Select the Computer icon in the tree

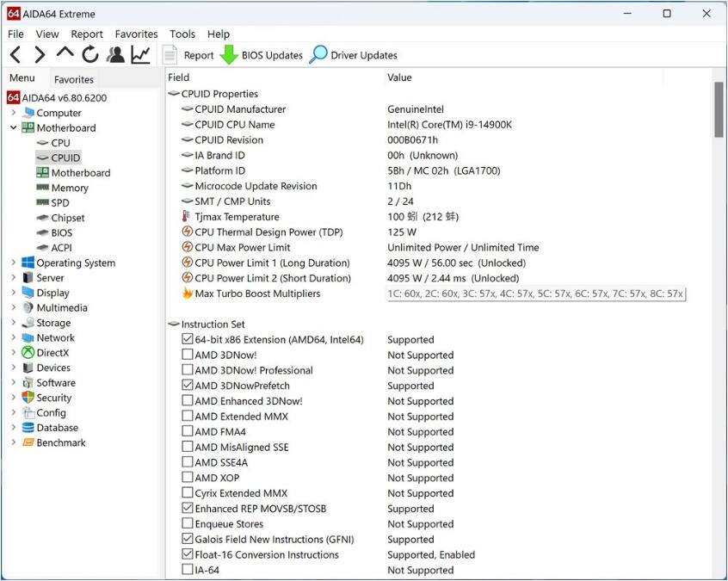(28, 113)
